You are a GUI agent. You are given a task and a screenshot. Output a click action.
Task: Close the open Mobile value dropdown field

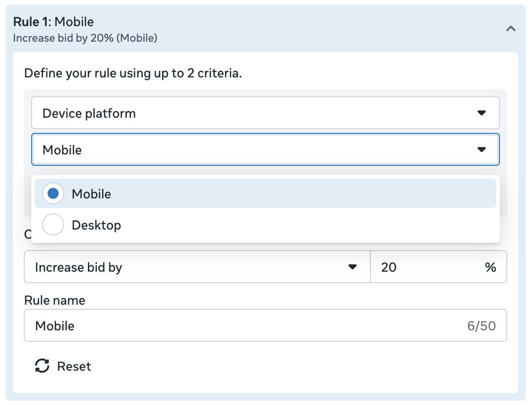[x=256, y=149]
